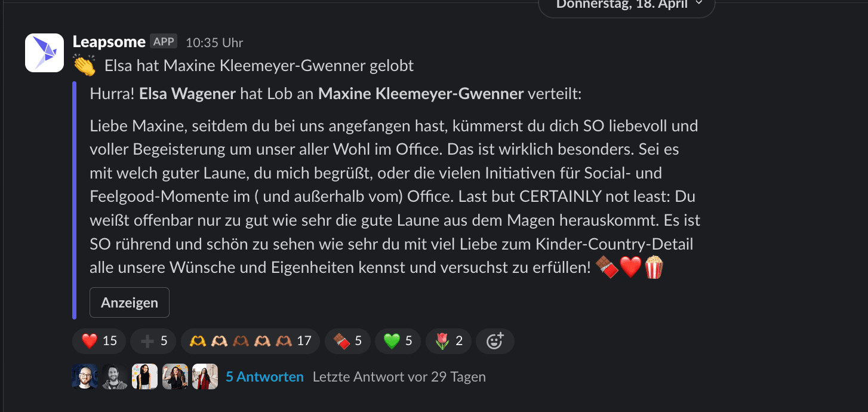Toggle the green heart reaction
The width and height of the screenshot is (868, 412).
(398, 341)
